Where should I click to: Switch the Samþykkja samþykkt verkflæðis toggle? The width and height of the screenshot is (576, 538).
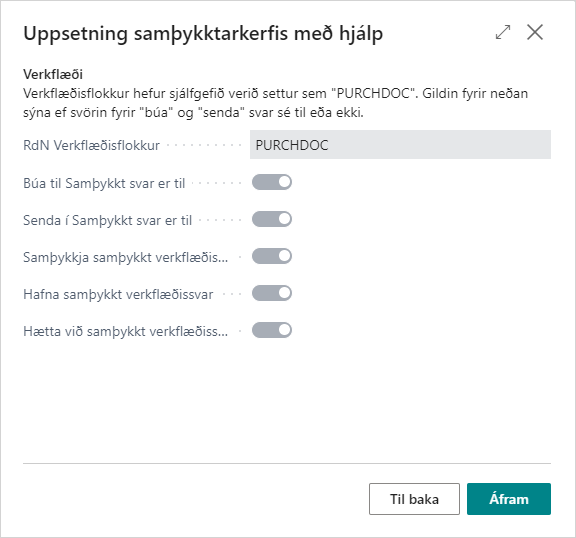272,256
